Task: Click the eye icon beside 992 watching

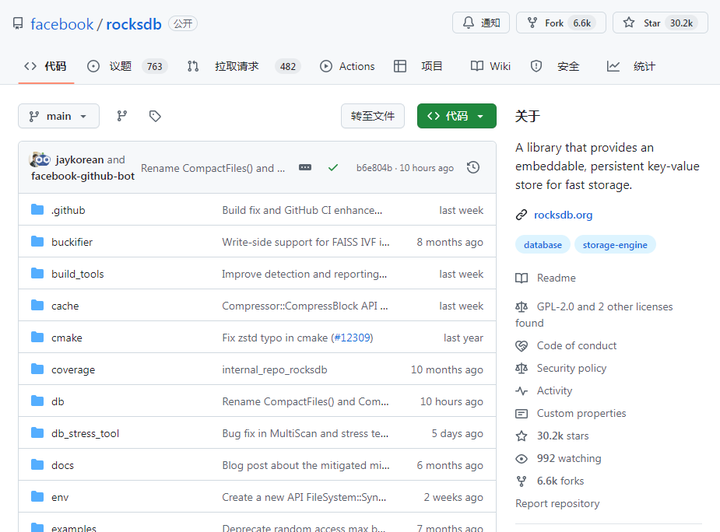Action: 522,459
